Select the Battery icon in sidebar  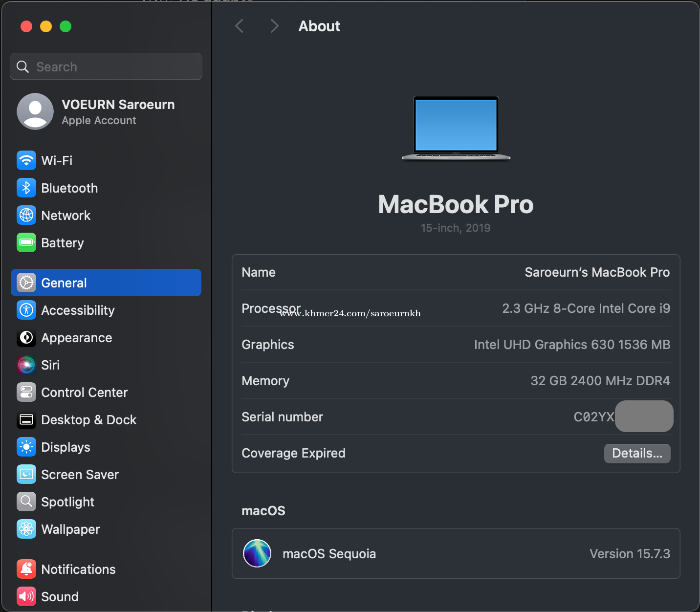click(x=26, y=242)
